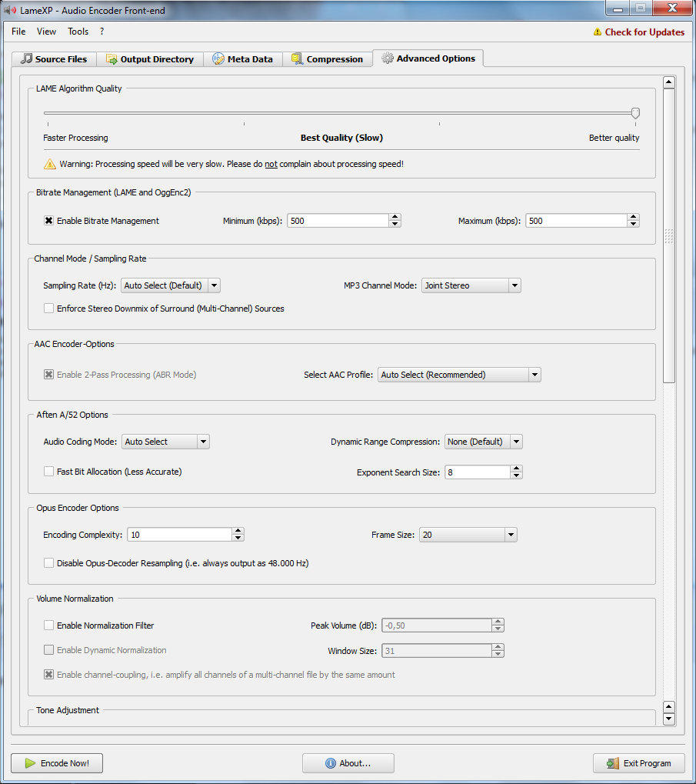Increase Minimum (kbps) with the up arrow
Screen dimensions: 696x784
click(x=395, y=217)
